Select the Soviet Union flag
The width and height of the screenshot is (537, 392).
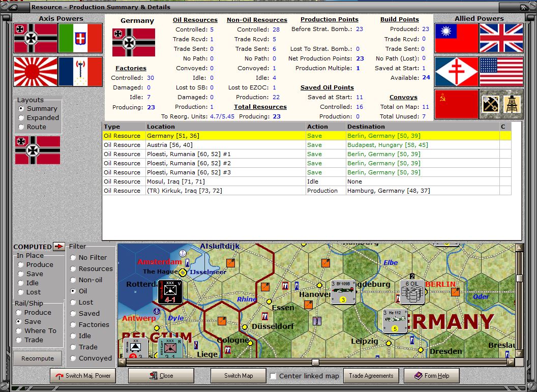click(x=457, y=104)
